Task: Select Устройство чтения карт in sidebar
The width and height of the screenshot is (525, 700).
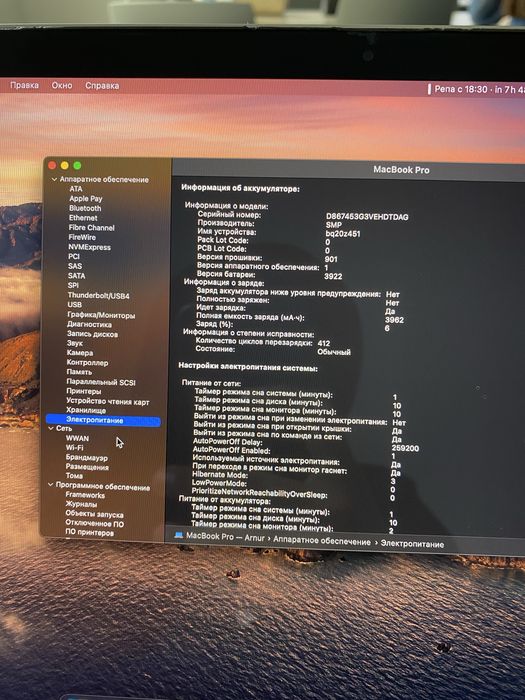Action: [x=108, y=402]
